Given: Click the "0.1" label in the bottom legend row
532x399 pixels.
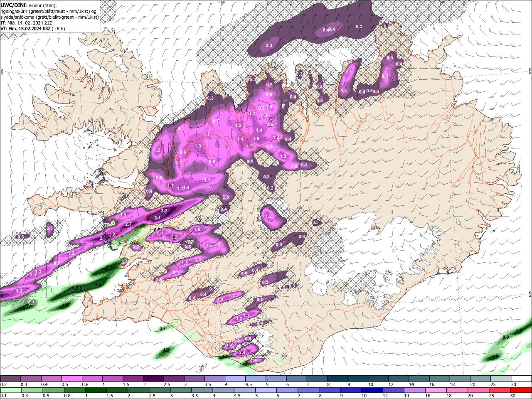Looking at the screenshot, I should 4,396.
